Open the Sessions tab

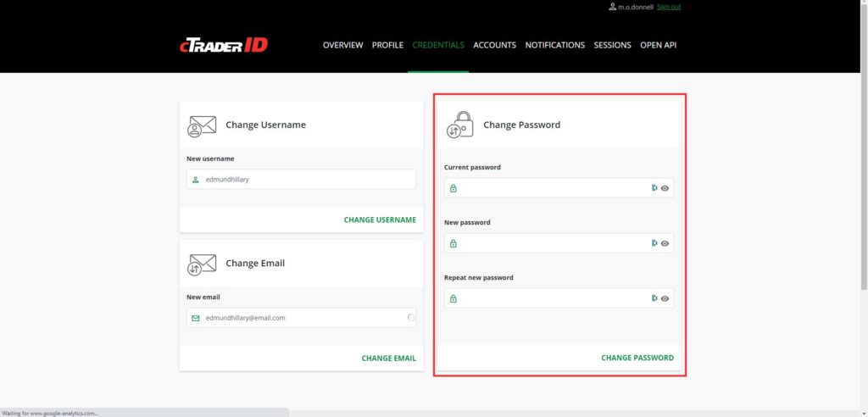click(612, 45)
